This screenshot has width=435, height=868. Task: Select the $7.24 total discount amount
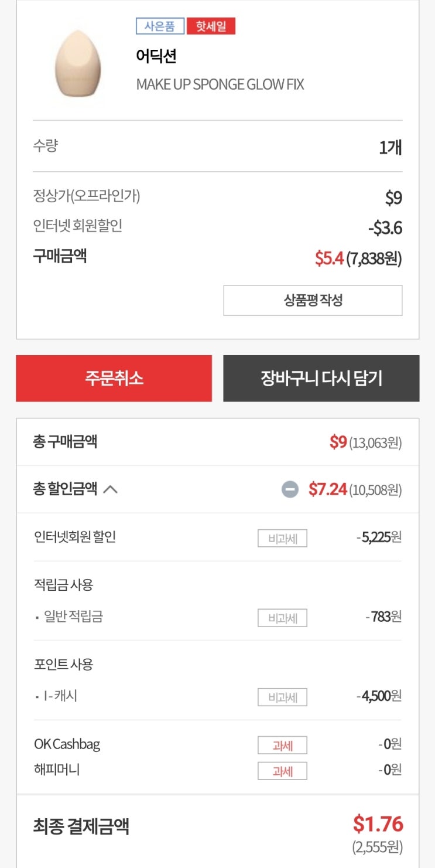coord(328,489)
